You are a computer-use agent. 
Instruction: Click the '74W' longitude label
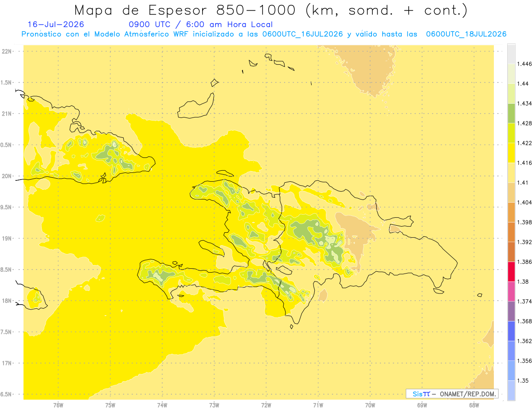162,405
